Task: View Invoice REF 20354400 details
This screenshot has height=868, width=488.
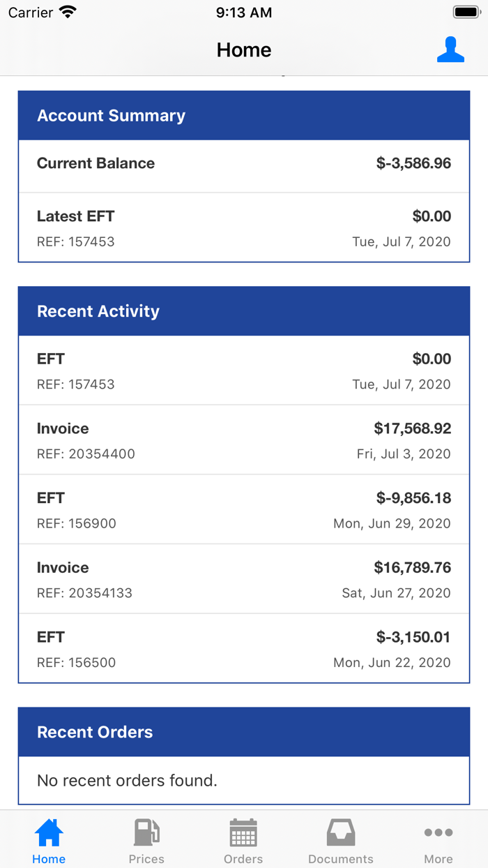Action: [x=244, y=440]
